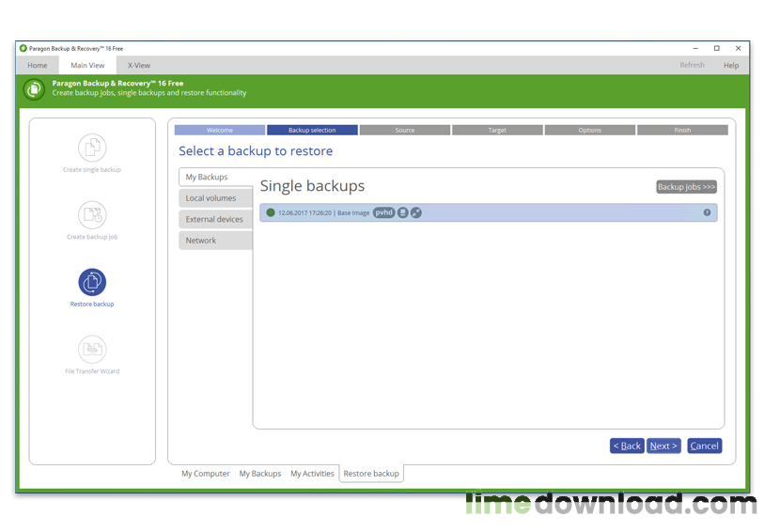The width and height of the screenshot is (764, 532).
Task: Click the Create single backup icon
Action: click(x=92, y=148)
